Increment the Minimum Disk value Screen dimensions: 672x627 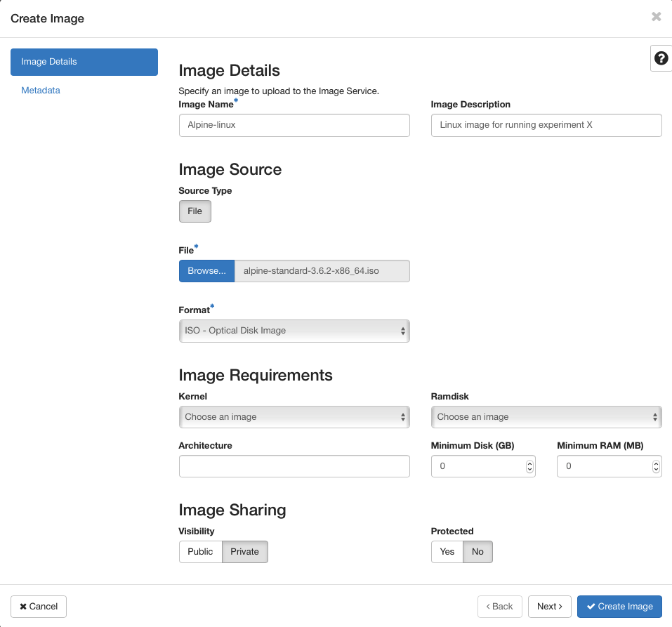[529, 462]
